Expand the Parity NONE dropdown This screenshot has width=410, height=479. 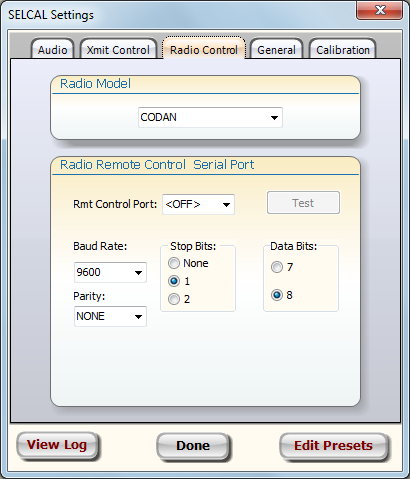(110, 316)
